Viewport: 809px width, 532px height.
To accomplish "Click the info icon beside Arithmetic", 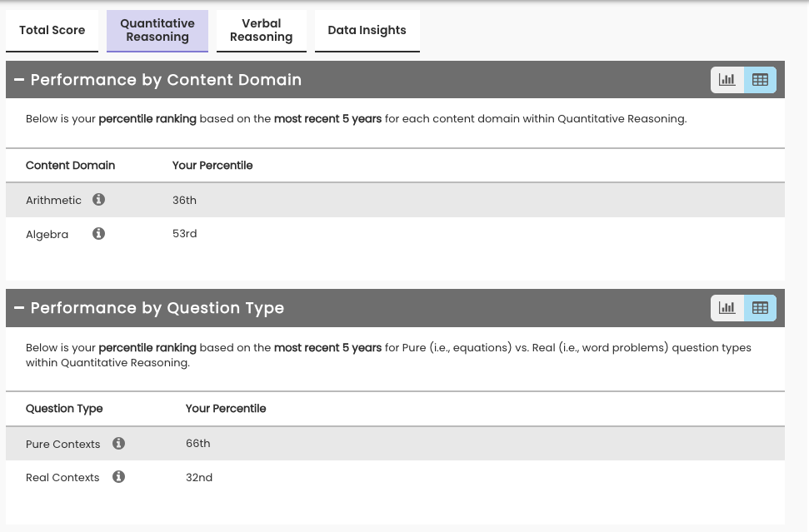I will click(98, 200).
